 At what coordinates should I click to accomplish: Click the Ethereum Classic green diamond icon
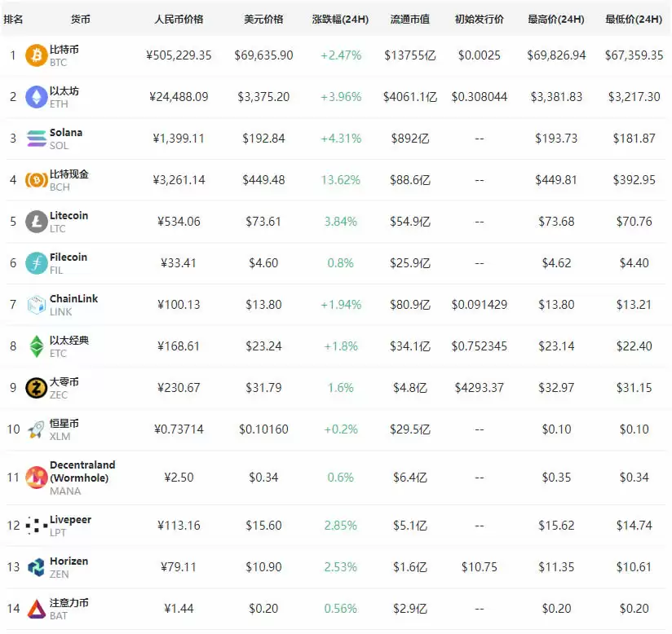(36, 346)
